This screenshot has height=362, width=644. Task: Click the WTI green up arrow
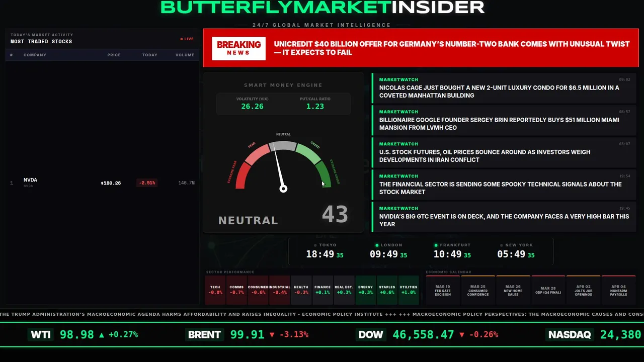pyautogui.click(x=102, y=334)
